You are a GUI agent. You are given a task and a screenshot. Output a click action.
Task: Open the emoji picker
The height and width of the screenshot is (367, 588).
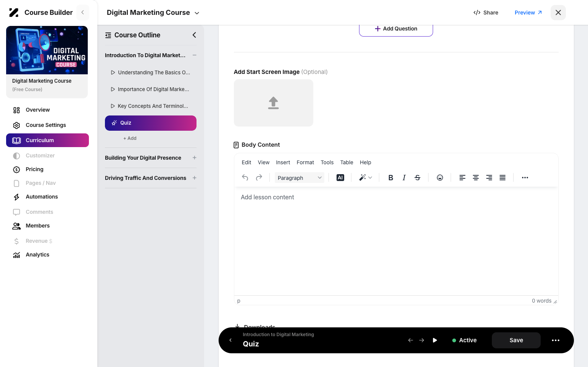(440, 178)
